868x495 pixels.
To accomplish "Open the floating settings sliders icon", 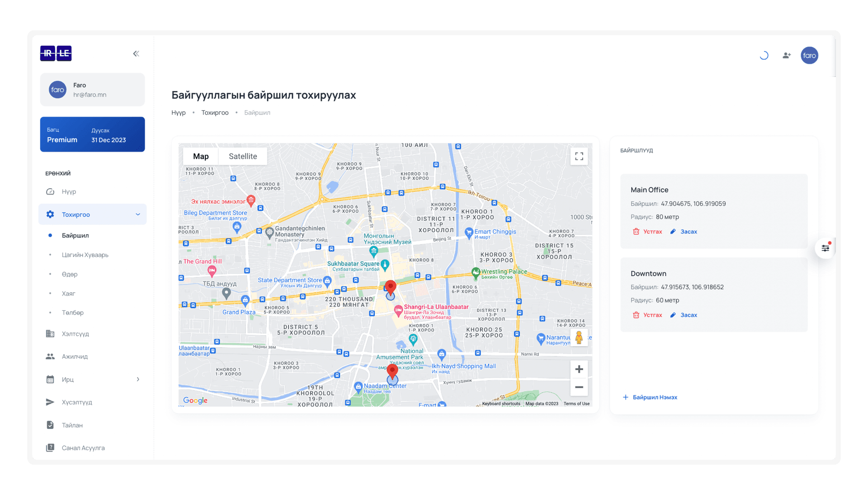I will pos(825,248).
